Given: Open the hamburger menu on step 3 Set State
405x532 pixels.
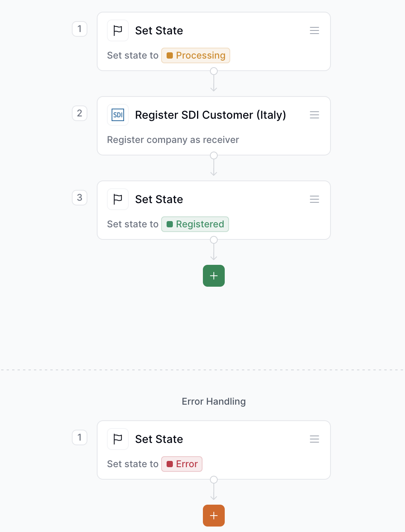Looking at the screenshot, I should pyautogui.click(x=314, y=199).
